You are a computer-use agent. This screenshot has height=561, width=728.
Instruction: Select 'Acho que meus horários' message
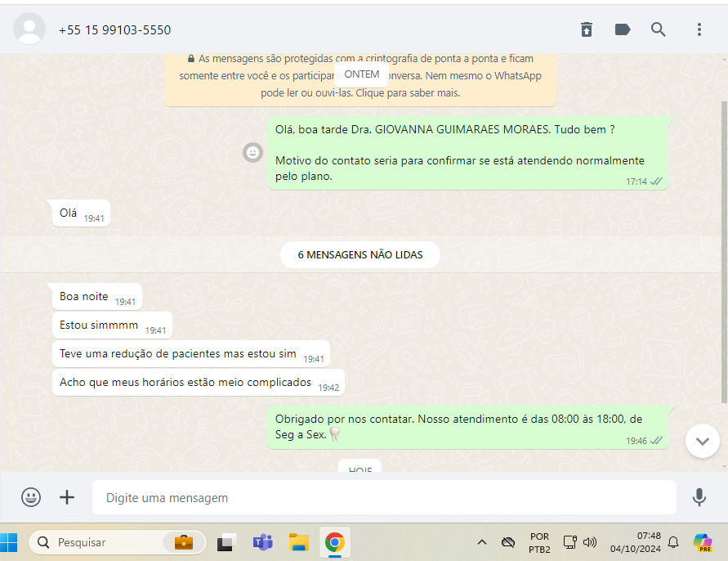(199, 383)
